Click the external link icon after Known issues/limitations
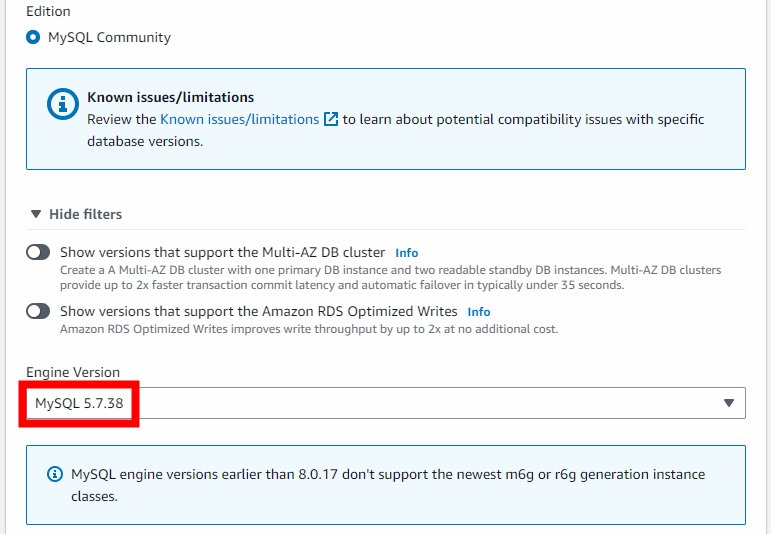This screenshot has width=771, height=534. [331, 119]
